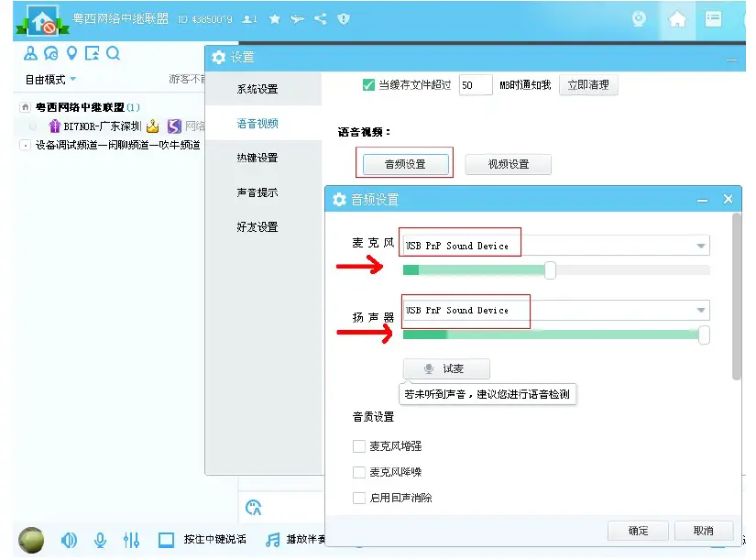Click the member count icon in title bar
Screen dimensions: 756x560
[250, 19]
